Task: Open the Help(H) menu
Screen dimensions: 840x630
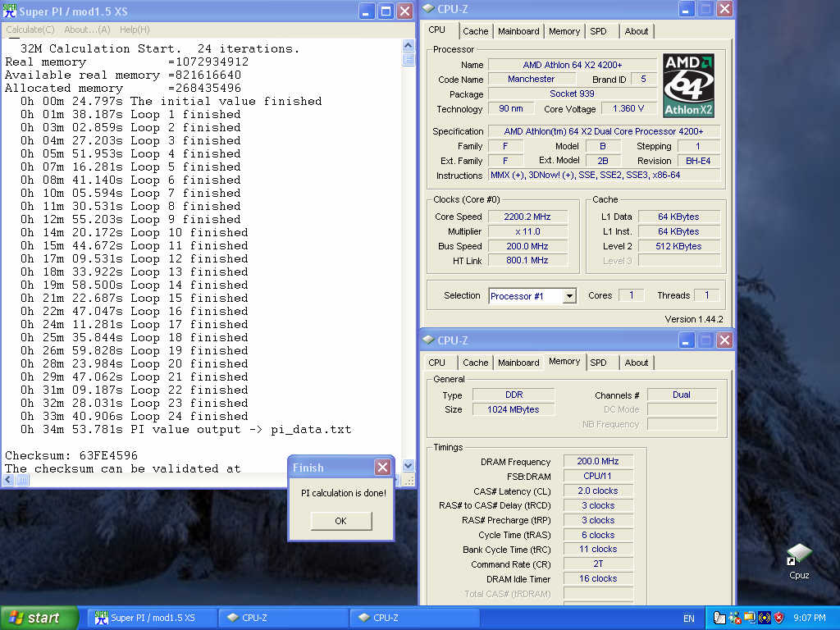Action: pos(135,30)
